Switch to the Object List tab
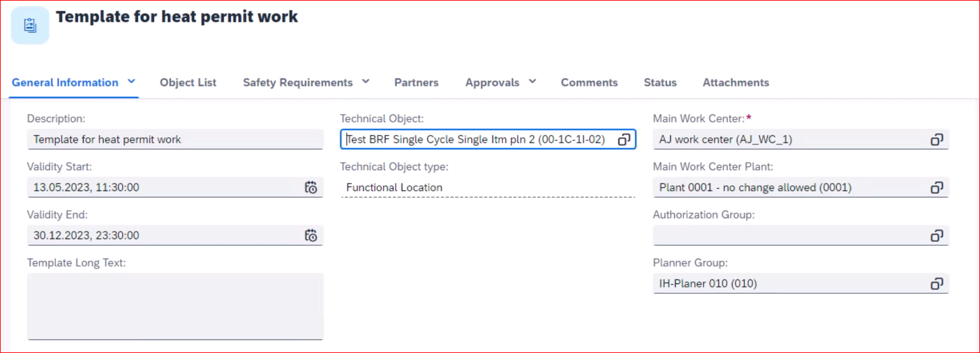This screenshot has width=980, height=353. 188,83
